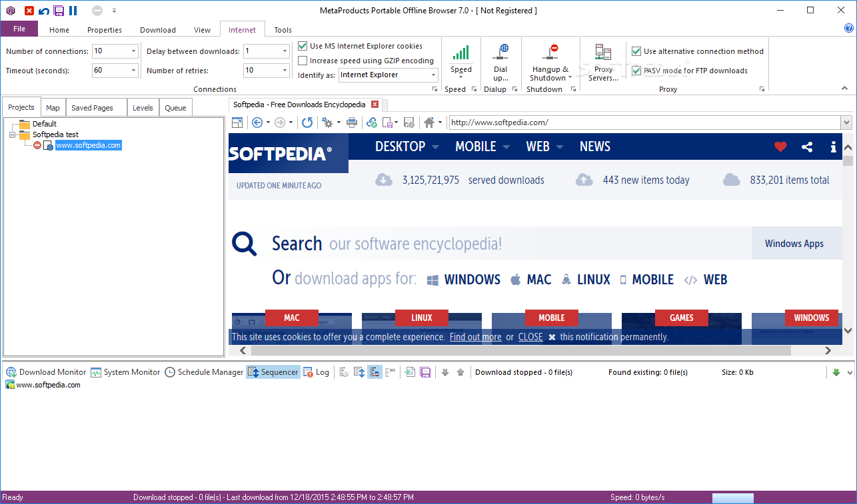Open the URL address bar dropdown arrow
The width and height of the screenshot is (857, 504).
click(846, 123)
